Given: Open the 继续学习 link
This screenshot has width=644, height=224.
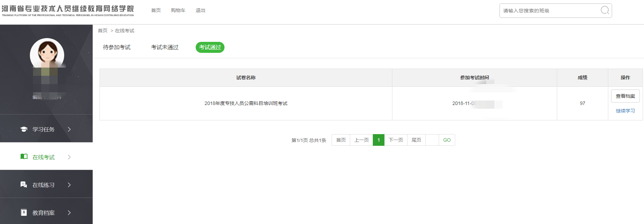Looking at the screenshot, I should pyautogui.click(x=625, y=111).
